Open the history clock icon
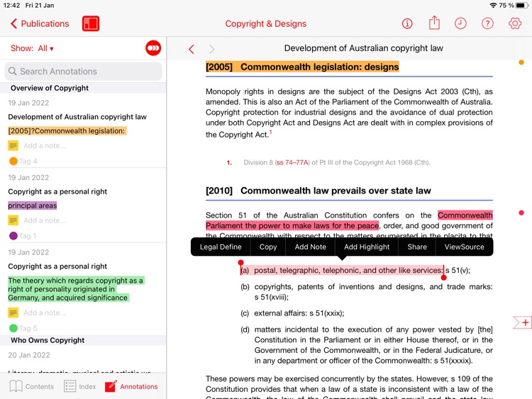Viewport: 532px width, 399px height. click(460, 23)
